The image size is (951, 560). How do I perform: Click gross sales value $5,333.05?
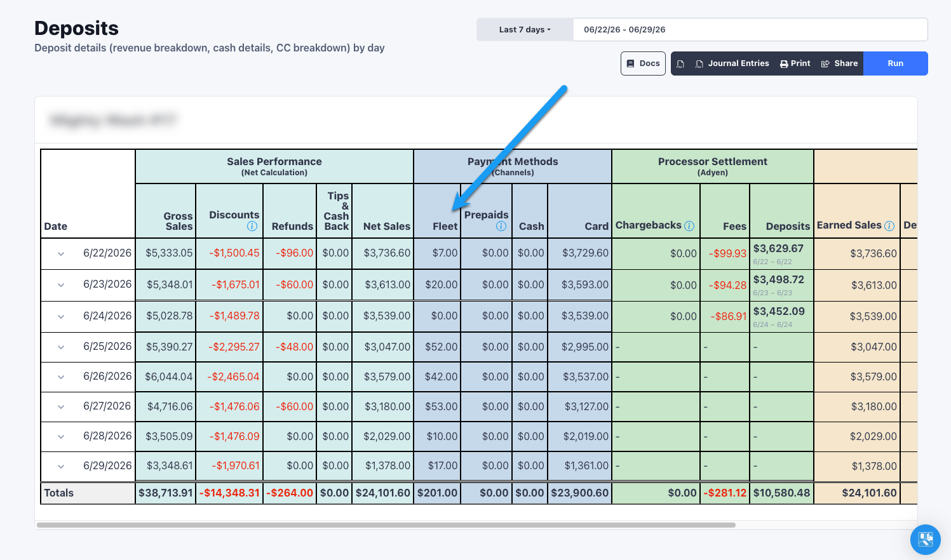pos(169,253)
